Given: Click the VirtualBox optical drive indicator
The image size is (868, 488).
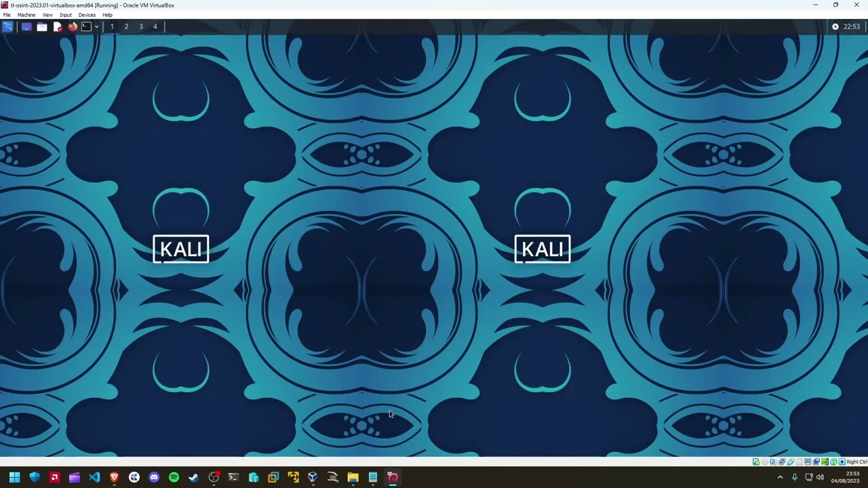Looking at the screenshot, I should 765,462.
